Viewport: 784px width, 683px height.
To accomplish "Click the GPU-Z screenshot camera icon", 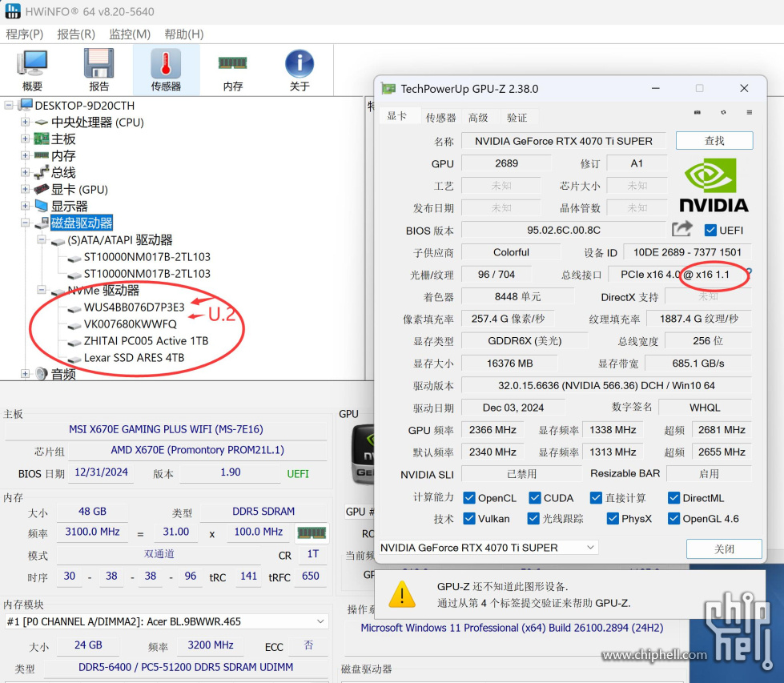I will (x=698, y=113).
